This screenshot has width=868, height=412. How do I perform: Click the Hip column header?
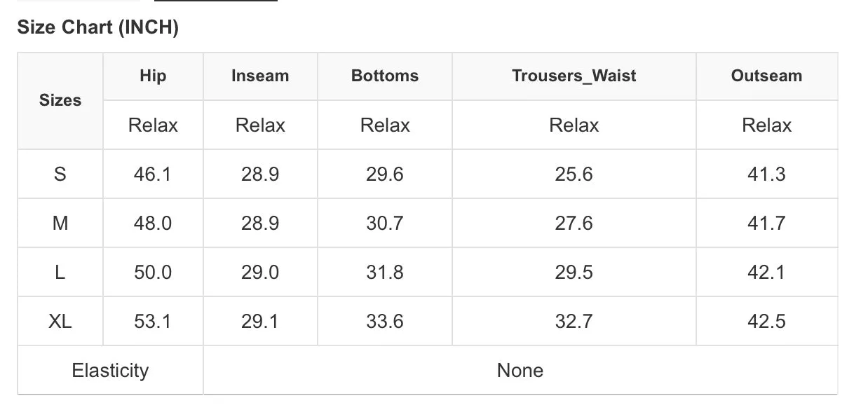[153, 76]
